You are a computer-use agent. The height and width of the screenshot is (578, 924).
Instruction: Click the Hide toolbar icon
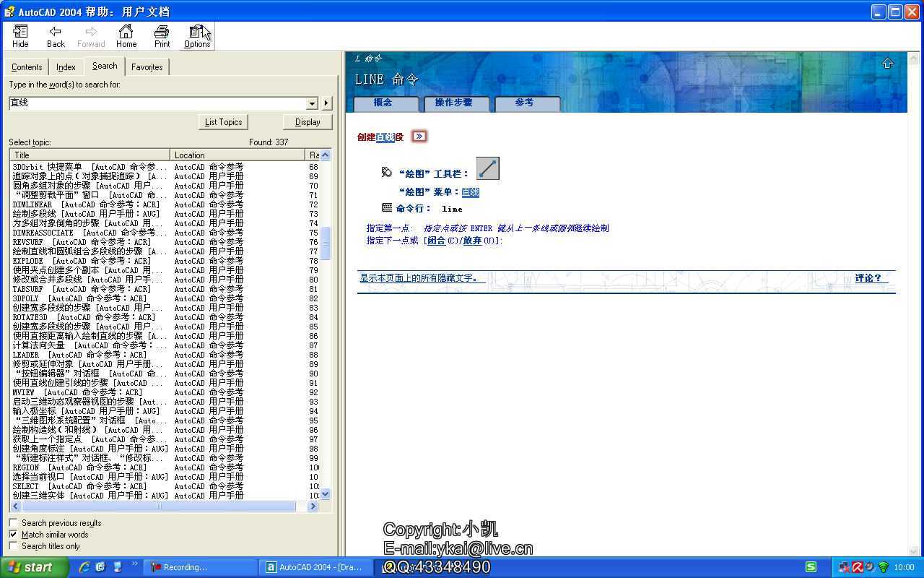pos(20,35)
